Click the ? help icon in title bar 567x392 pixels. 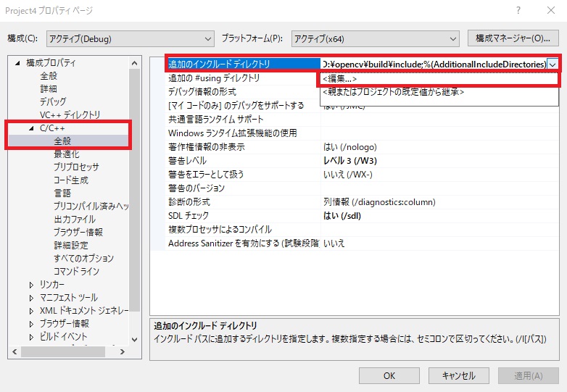518,10
